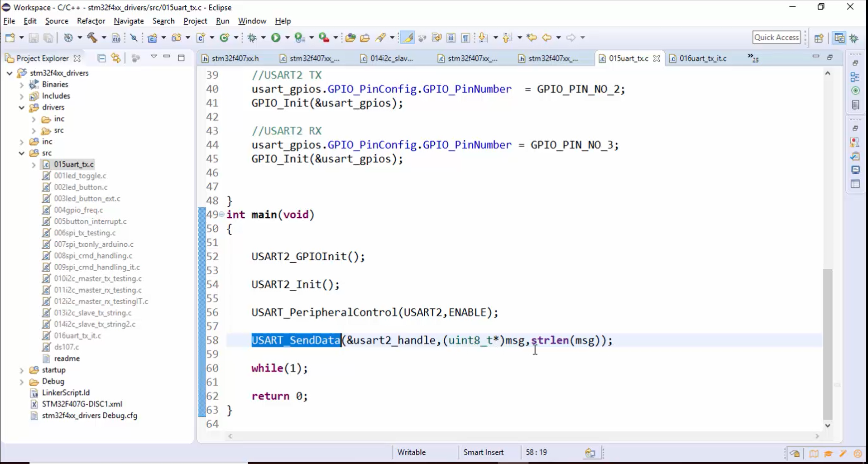The width and height of the screenshot is (868, 464).
Task: Launch Debug with the bug icon
Action: tap(252, 38)
